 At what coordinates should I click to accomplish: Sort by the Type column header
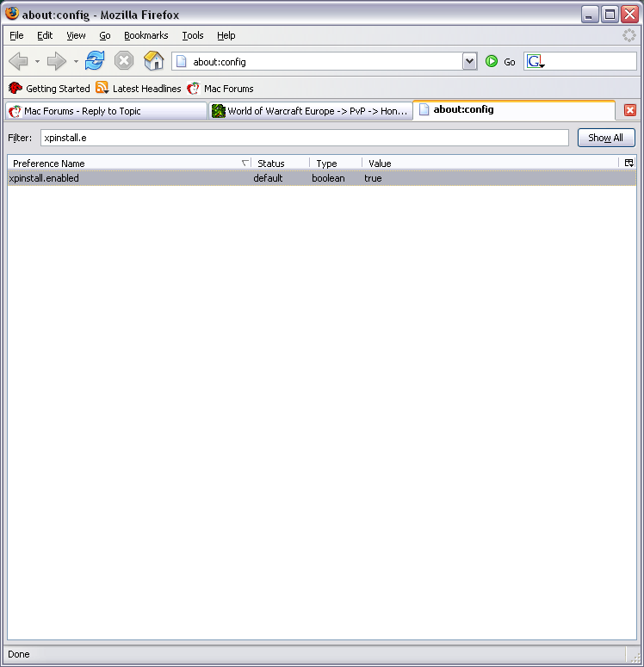(x=336, y=164)
